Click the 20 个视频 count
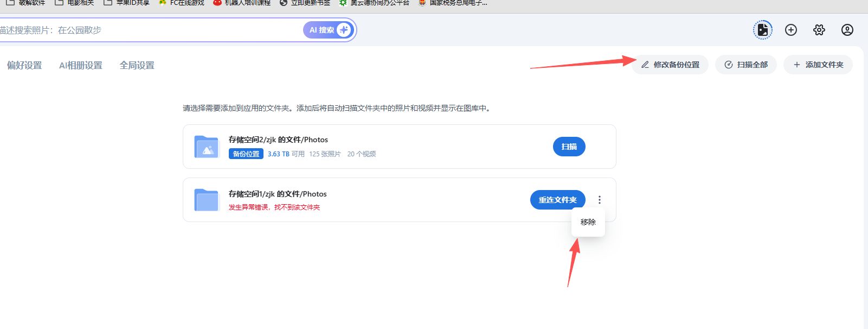The width and height of the screenshot is (868, 329). pos(362,154)
